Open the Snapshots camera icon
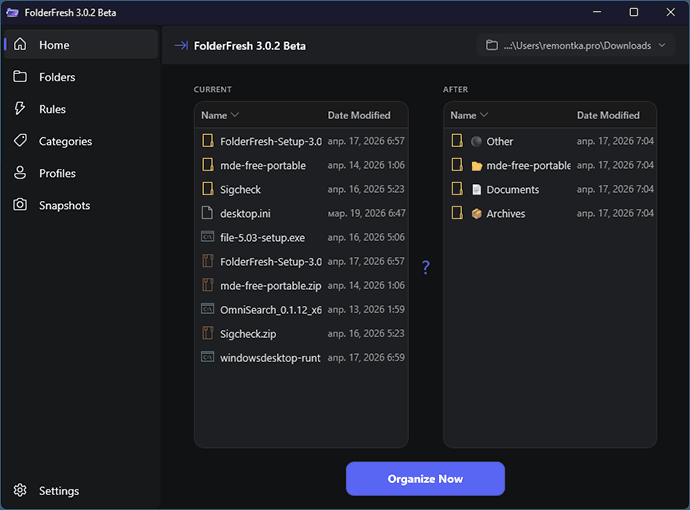The image size is (690, 510). coord(20,205)
